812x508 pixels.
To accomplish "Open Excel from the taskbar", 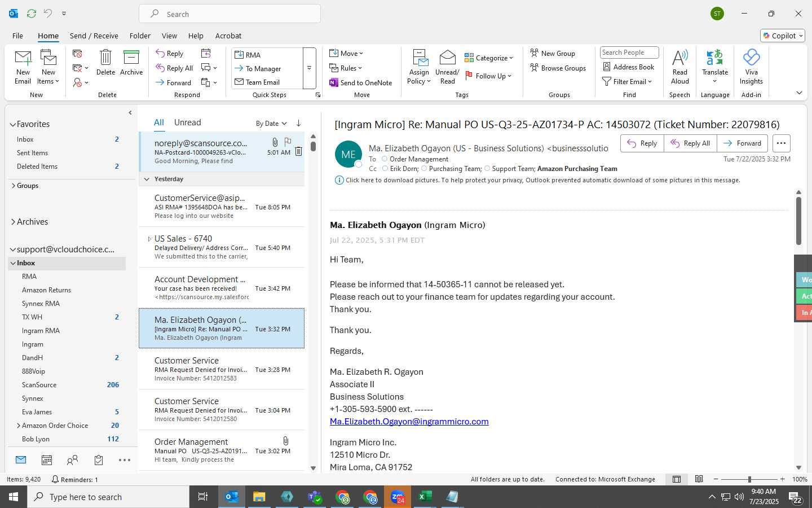I will [x=425, y=497].
